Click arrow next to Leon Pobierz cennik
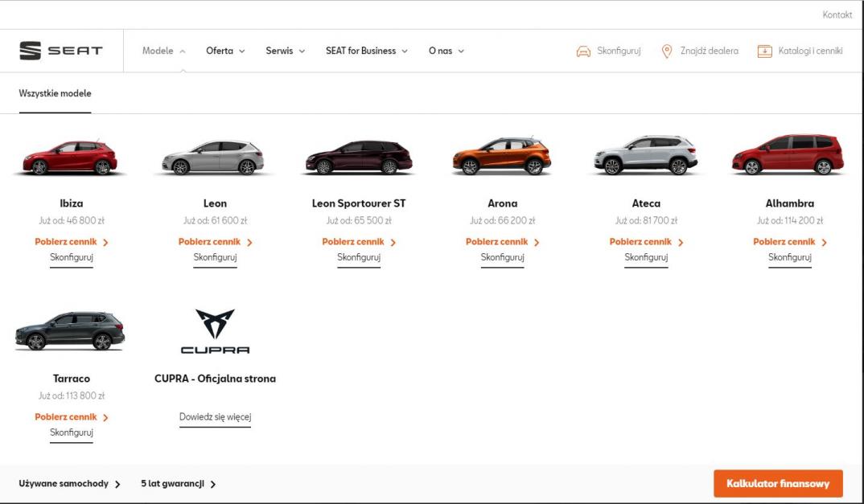Screen dimensions: 864x504 pos(249,243)
